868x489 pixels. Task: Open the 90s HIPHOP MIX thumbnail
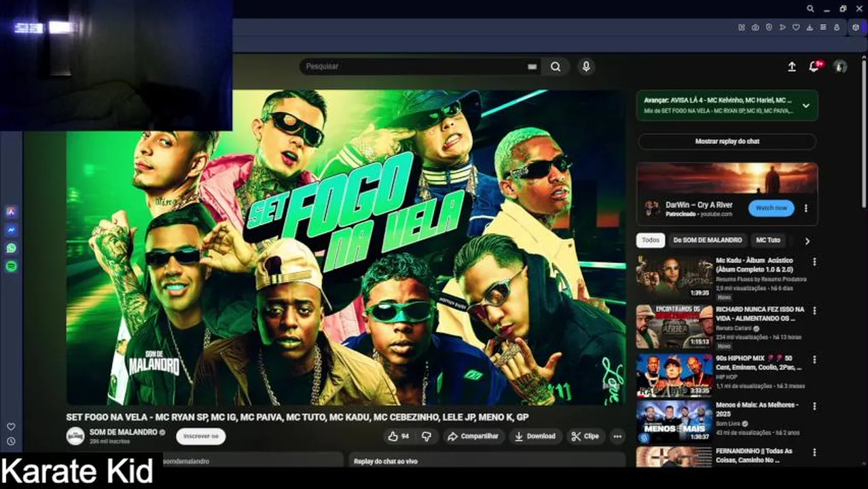pyautogui.click(x=674, y=375)
